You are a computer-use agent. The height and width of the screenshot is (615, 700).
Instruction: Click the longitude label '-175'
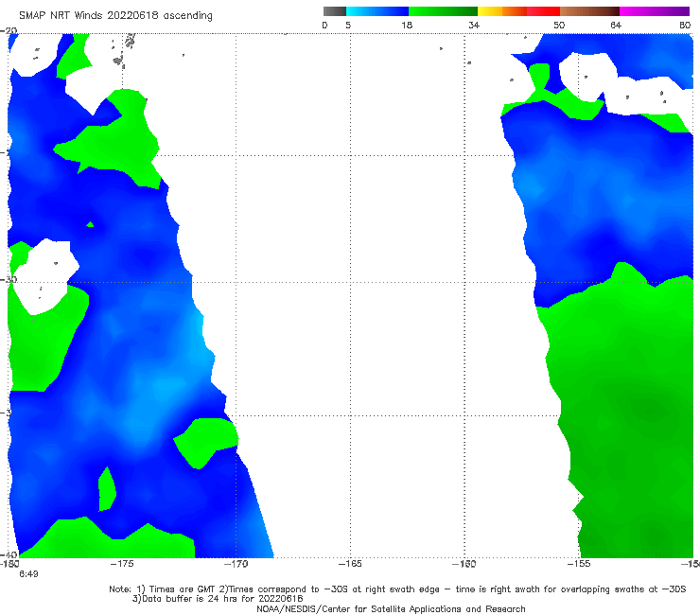point(121,564)
